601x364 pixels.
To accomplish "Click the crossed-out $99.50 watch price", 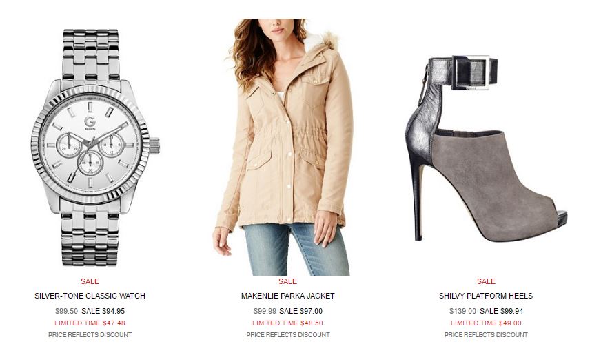I will 67,311.
